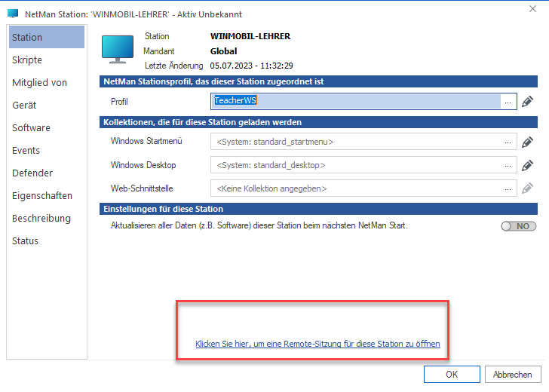Viewport: 549px width, 392px height.
Task: Open the Defender section
Action: tap(47, 173)
